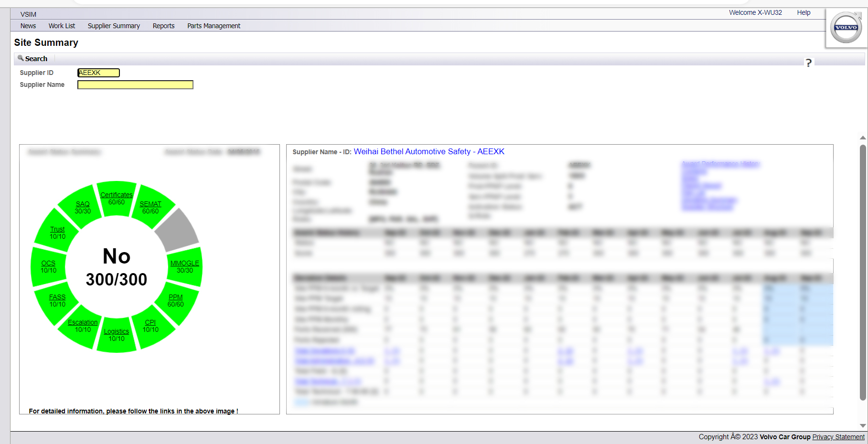Click the Search magnifier icon
This screenshot has width=868, height=444.
click(21, 58)
